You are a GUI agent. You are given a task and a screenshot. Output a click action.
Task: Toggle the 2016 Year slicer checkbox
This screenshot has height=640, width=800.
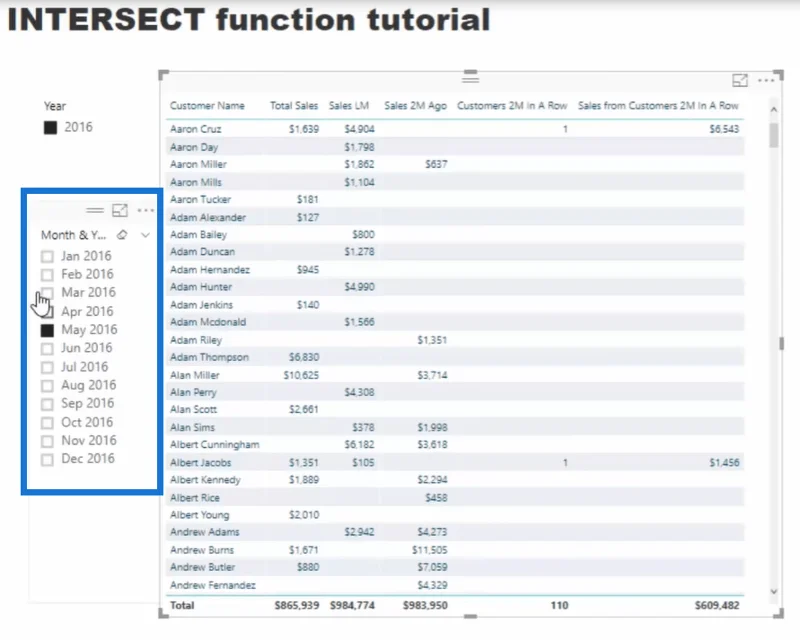pos(50,127)
